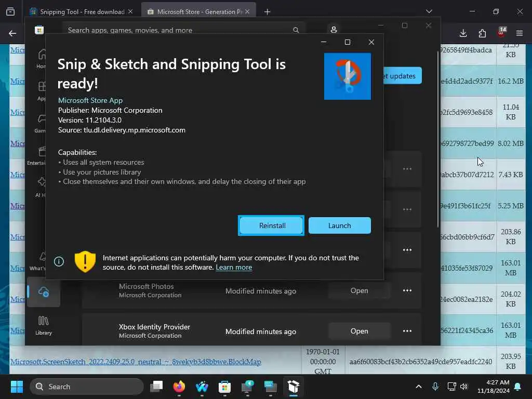Open browser extensions puzzle icon
Viewport: 532px width, 399px height.
(x=482, y=33)
